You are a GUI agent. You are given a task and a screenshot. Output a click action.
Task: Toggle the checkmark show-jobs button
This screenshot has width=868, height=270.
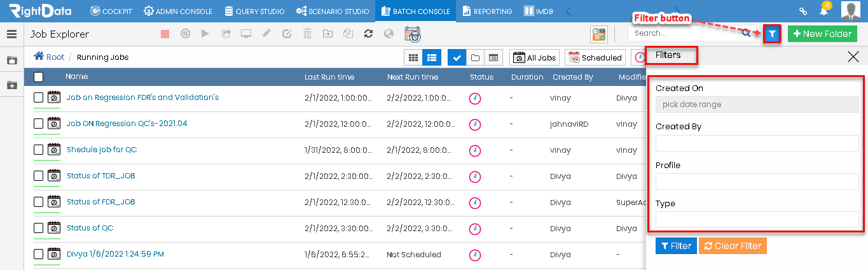tap(457, 57)
